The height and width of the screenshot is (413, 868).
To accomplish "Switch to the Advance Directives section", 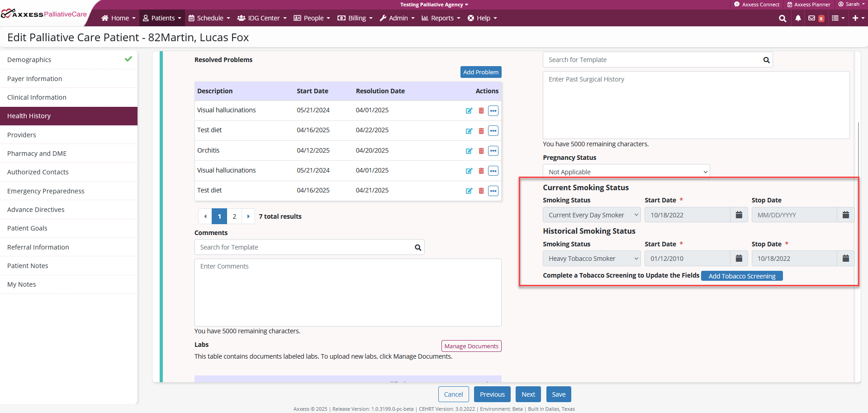I will click(36, 210).
